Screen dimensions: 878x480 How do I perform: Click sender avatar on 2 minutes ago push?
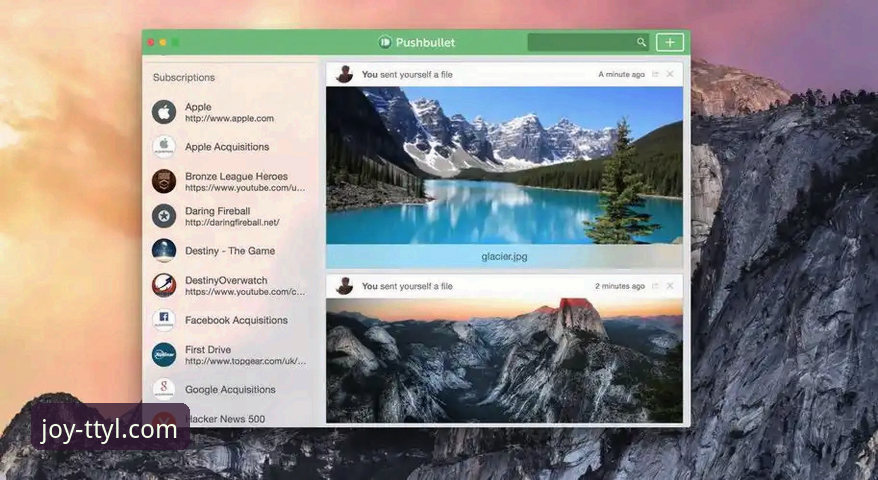coord(344,286)
